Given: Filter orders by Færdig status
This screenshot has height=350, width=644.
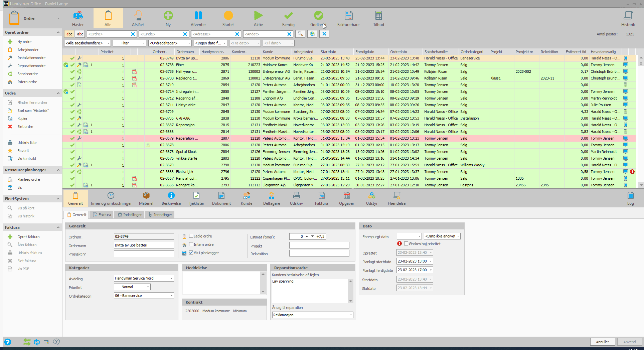Looking at the screenshot, I should click(288, 18).
